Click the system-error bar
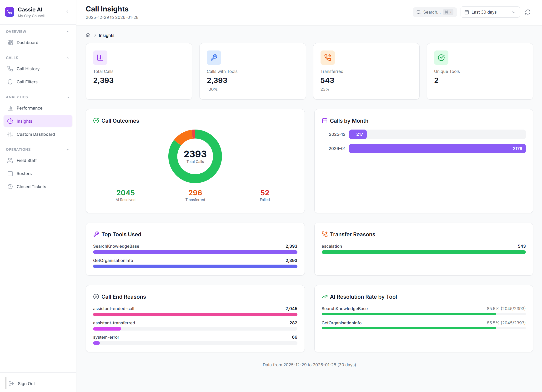The width and height of the screenshot is (542, 392). tap(96, 343)
